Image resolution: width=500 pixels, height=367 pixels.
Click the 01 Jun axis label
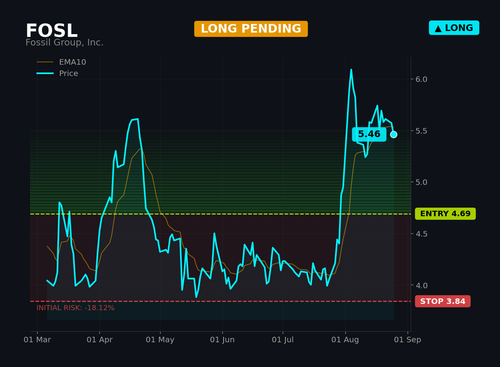222,340
